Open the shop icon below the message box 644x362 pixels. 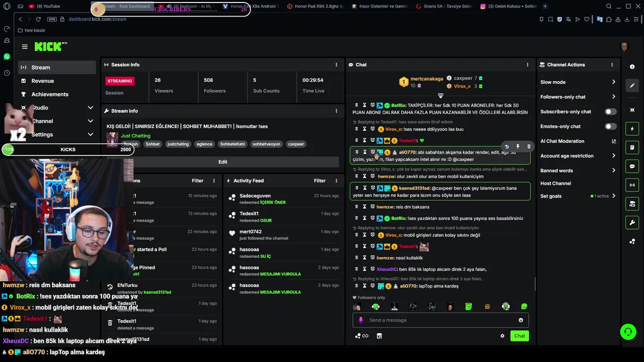point(379,336)
